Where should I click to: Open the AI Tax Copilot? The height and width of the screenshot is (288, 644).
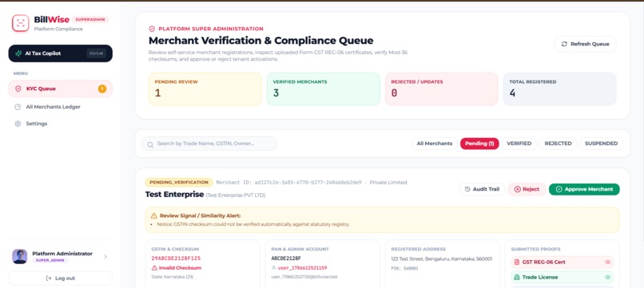pos(61,53)
